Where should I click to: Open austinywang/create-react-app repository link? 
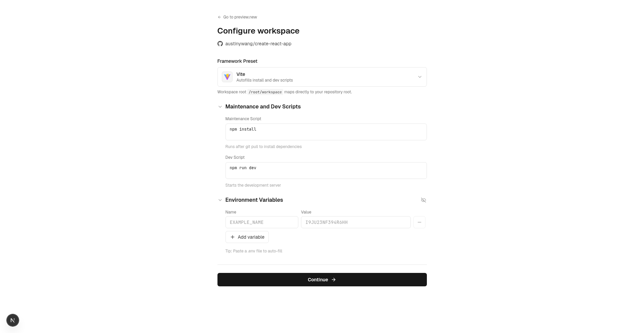(x=258, y=44)
